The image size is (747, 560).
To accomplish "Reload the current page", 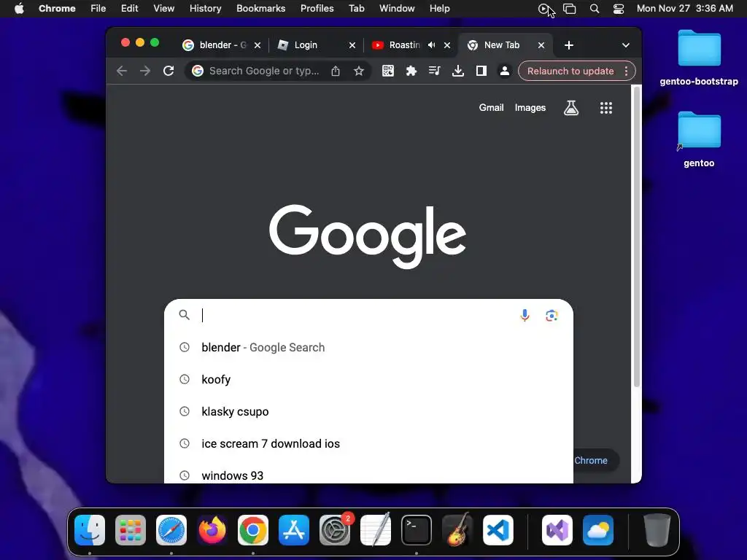I will point(169,71).
